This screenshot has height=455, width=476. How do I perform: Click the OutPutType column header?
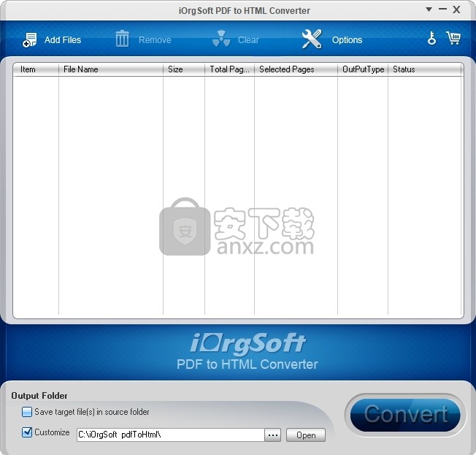363,69
